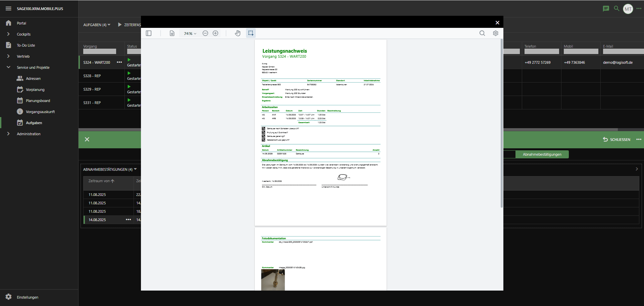This screenshot has height=306, width=644.
Task: Open the PDF viewer settings gear
Action: [495, 33]
